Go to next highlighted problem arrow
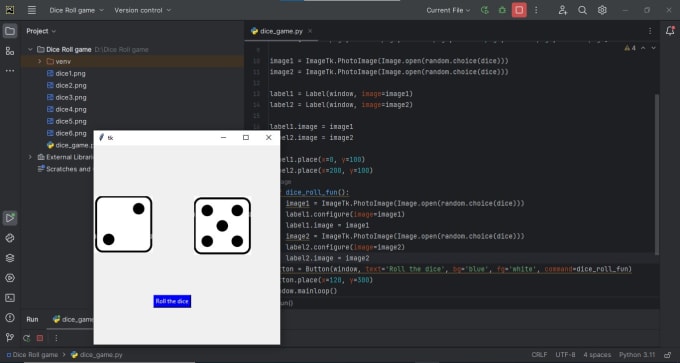This screenshot has height=363, width=680. click(x=654, y=48)
